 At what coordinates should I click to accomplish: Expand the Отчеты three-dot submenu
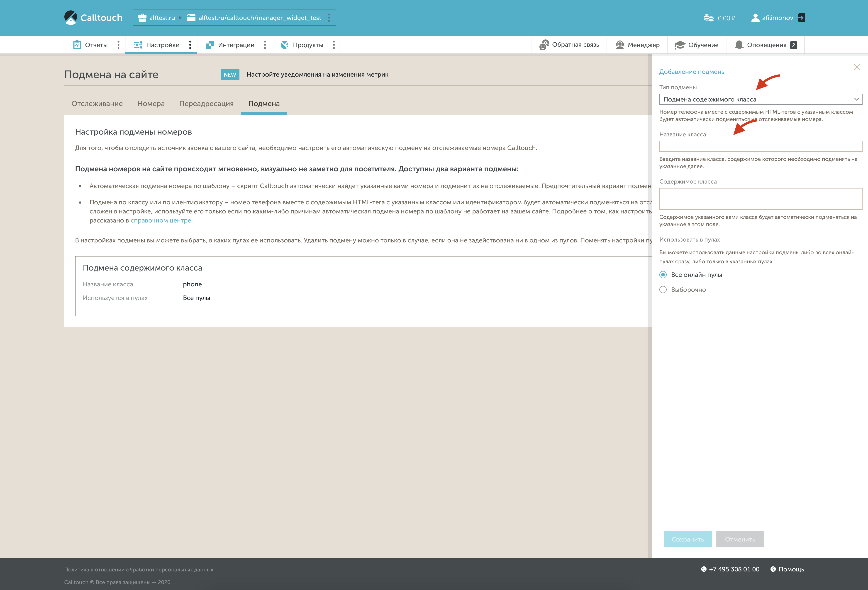[118, 45]
